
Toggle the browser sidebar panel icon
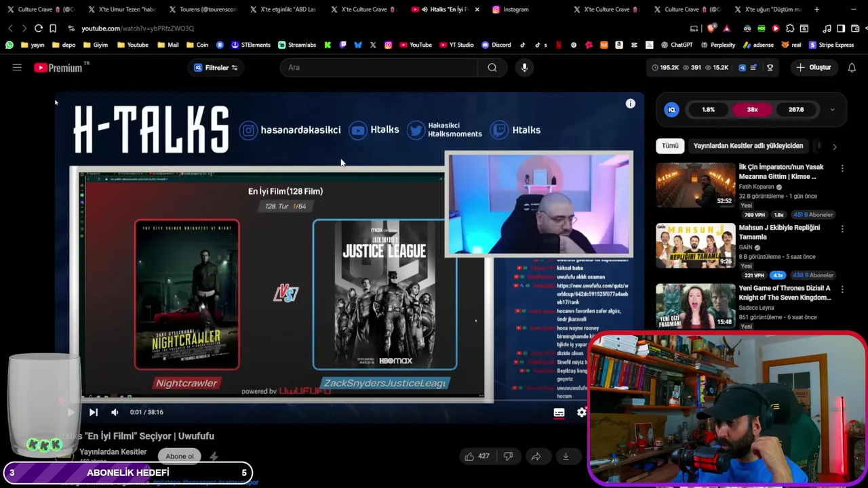click(x=841, y=28)
